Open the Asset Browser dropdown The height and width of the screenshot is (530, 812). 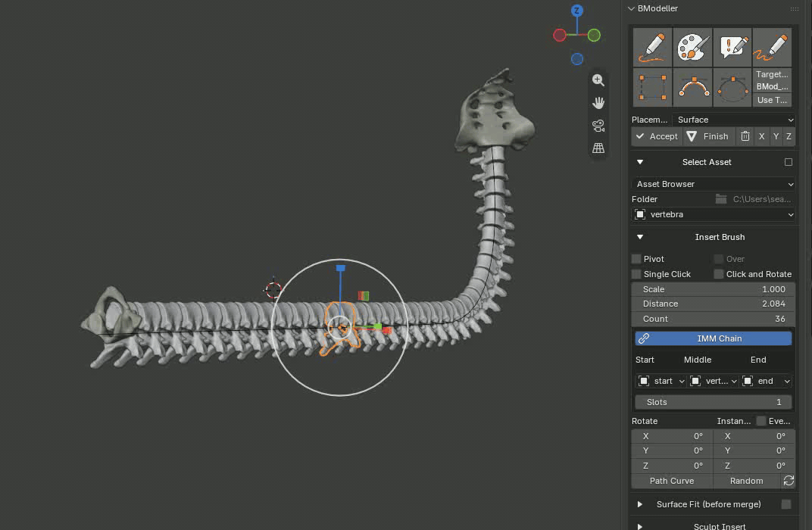(714, 184)
